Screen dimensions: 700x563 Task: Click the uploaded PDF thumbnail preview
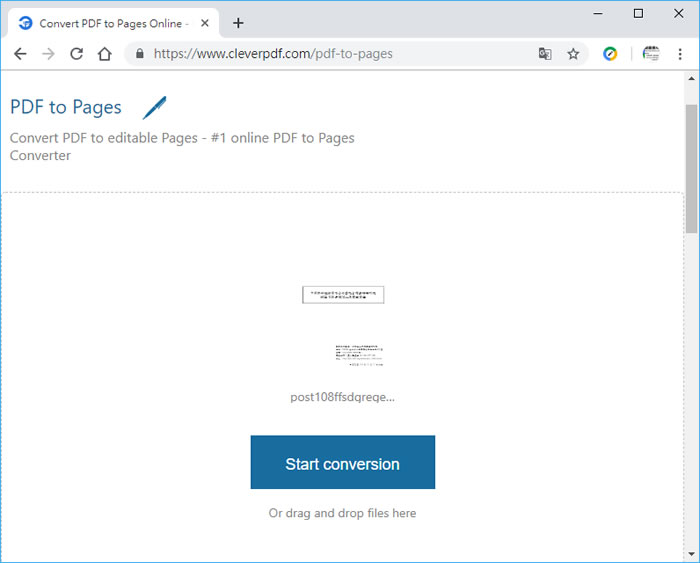click(x=343, y=327)
